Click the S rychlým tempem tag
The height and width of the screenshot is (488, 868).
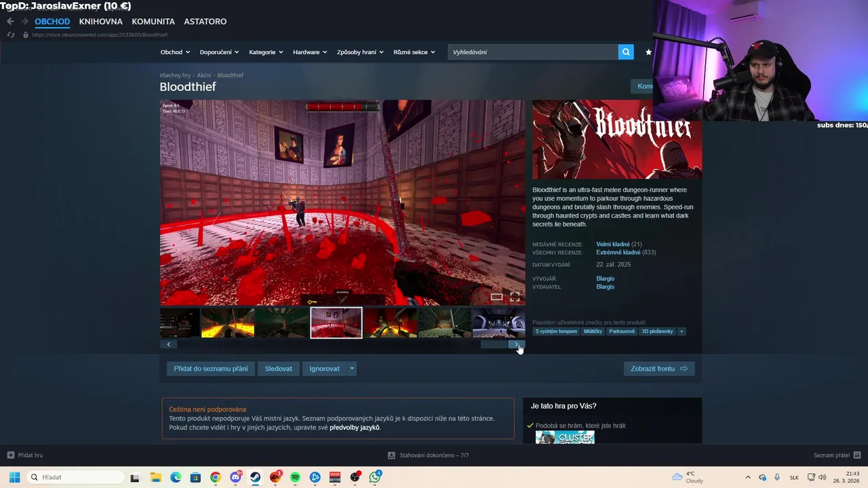pos(556,331)
